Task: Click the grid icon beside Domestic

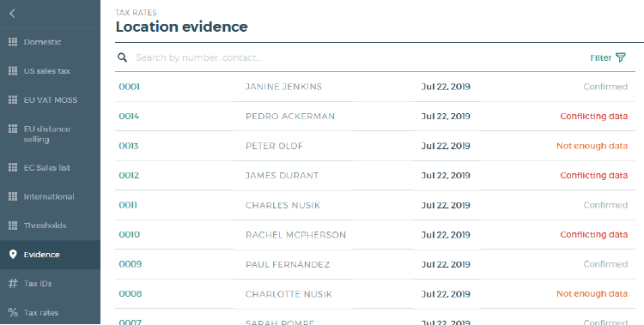Action: pos(13,42)
